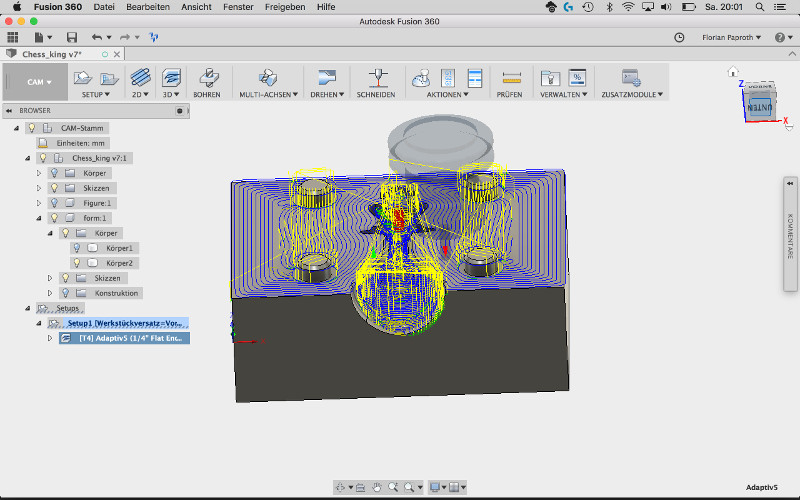The width and height of the screenshot is (800, 500).
Task: Open the data panel grid icon
Action: coord(14,37)
